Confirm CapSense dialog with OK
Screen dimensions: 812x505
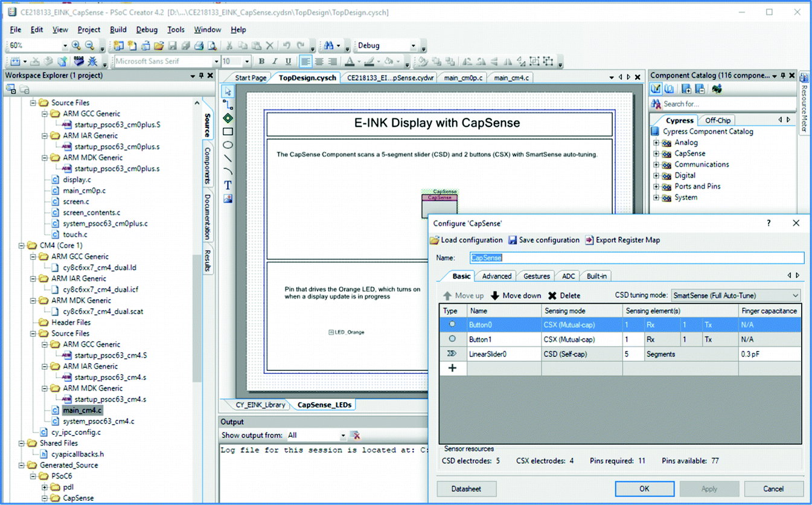click(644, 489)
